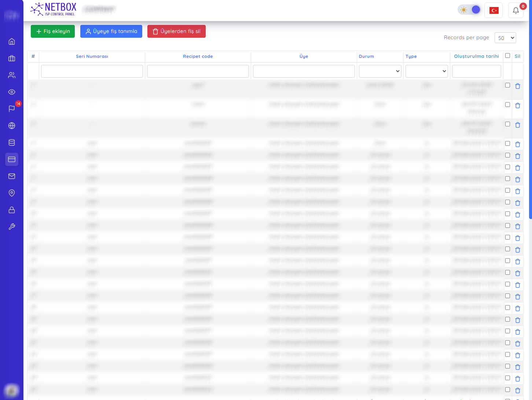Check the select-all checkbox in table header
The height and width of the screenshot is (400, 532).
[507, 56]
